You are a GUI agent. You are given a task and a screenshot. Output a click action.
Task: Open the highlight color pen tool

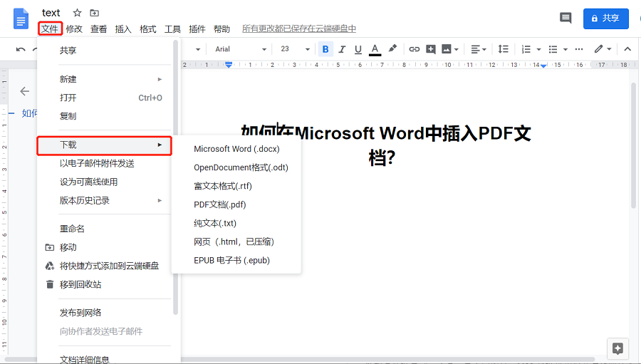[392, 48]
